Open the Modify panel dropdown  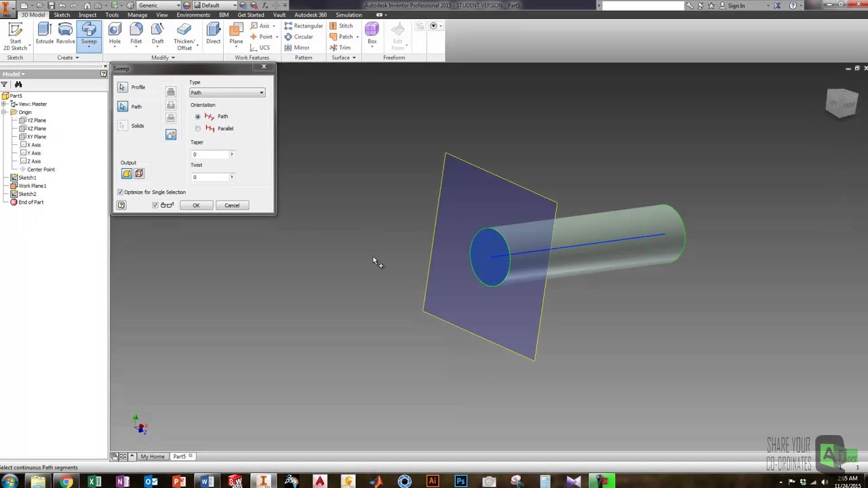tap(163, 58)
